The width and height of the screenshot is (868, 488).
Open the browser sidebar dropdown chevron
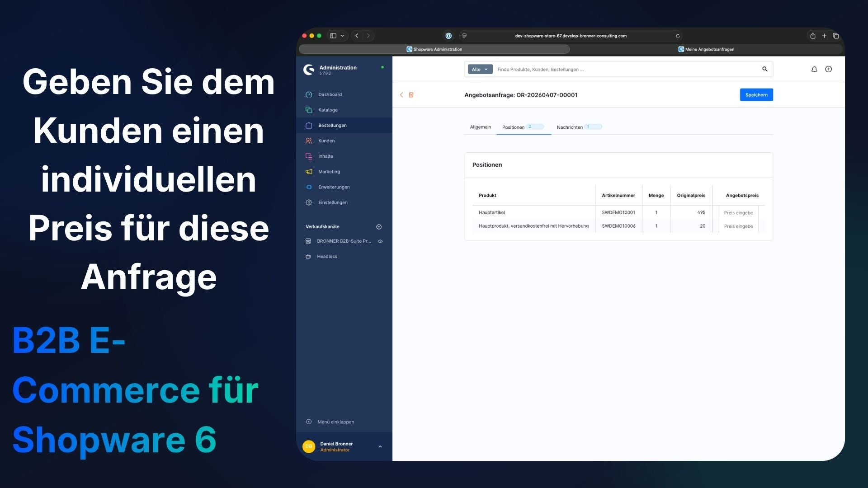click(343, 36)
